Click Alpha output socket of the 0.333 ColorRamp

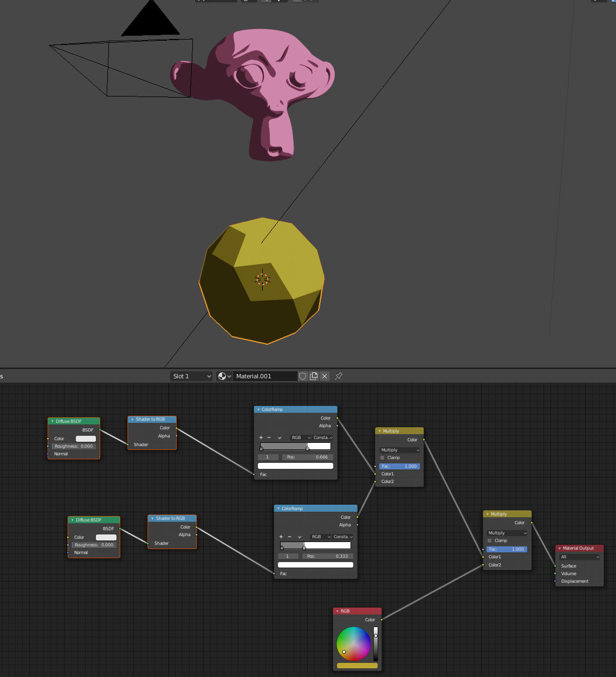tap(357, 525)
